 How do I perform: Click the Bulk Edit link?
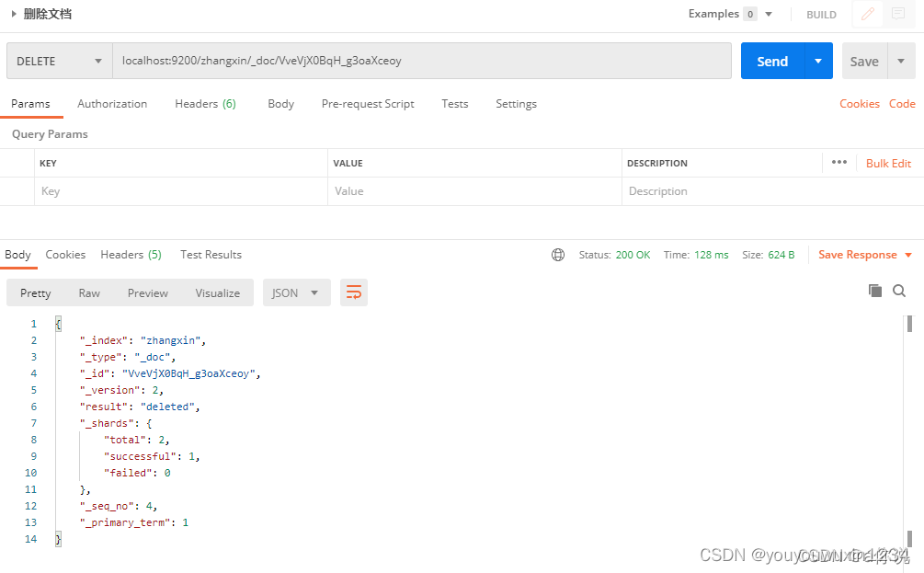click(888, 164)
